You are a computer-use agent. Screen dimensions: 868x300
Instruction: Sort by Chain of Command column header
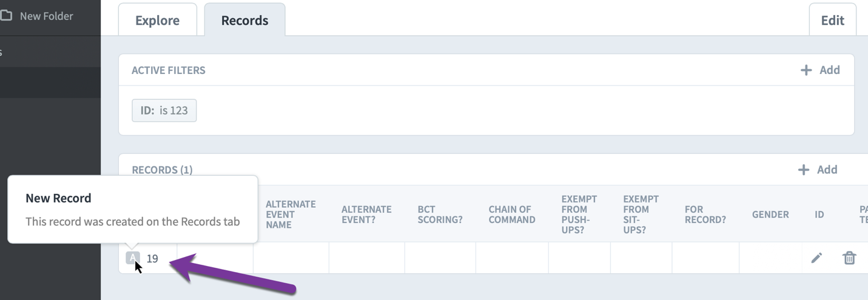coord(512,214)
